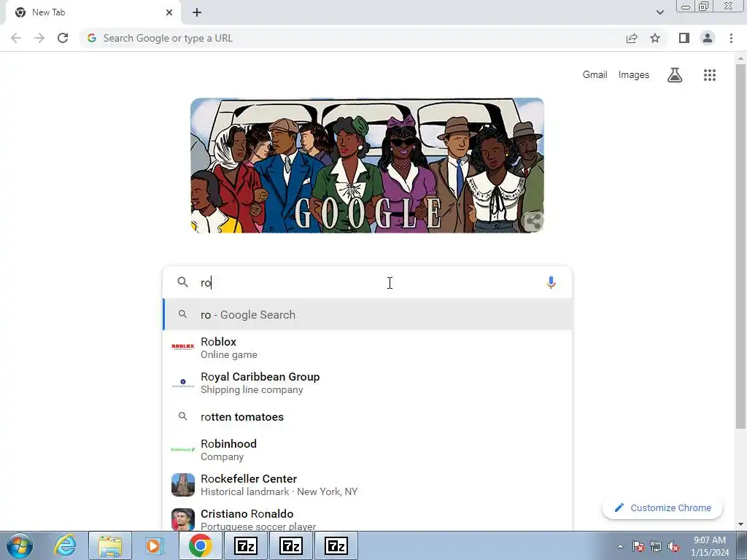This screenshot has width=747, height=560.
Task: Select Royal Caribbean Group suggestion
Action: tap(367, 383)
